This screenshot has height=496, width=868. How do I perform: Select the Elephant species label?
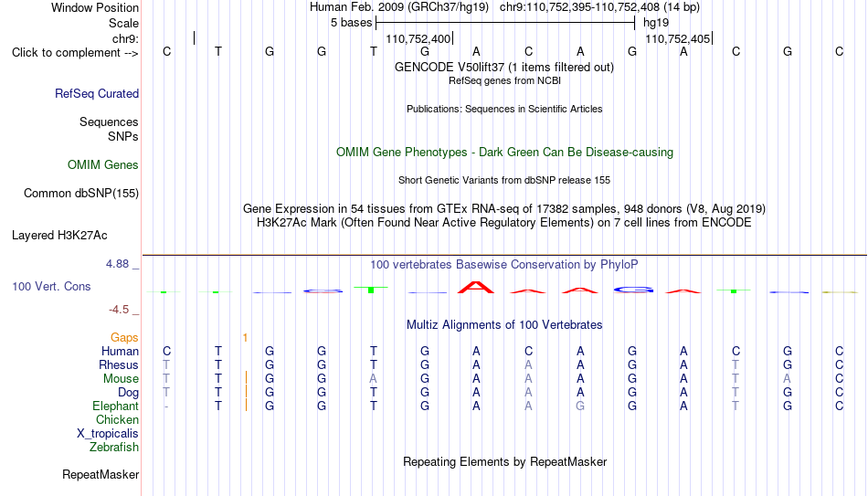pyautogui.click(x=115, y=406)
